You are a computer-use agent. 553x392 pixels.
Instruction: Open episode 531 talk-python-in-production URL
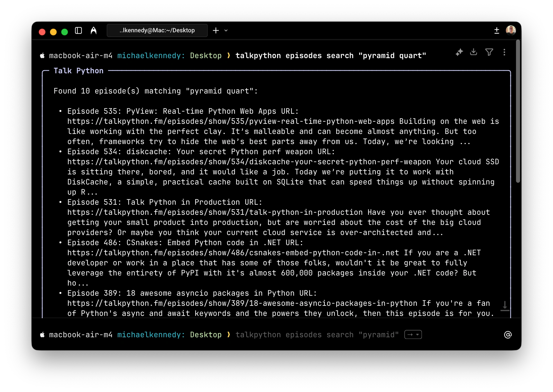coord(215,212)
